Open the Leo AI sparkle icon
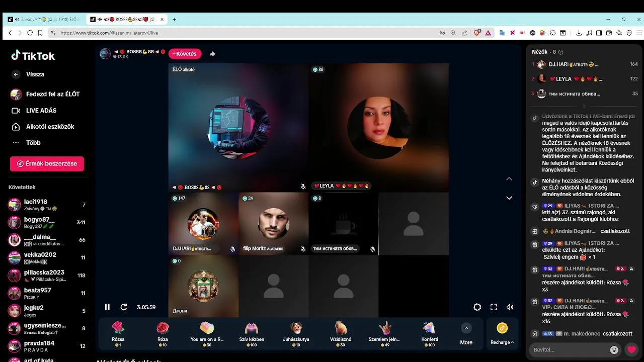Screen dimensions: 644x362 tap(619, 33)
